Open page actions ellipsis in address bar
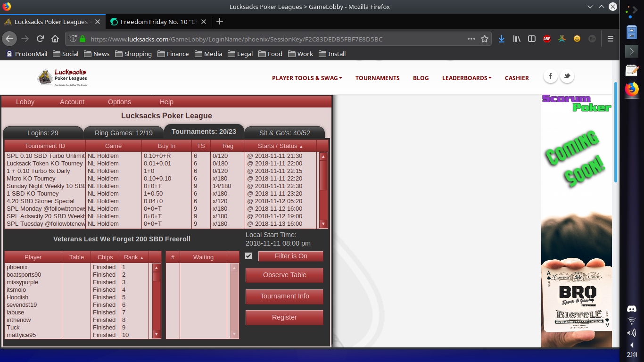 coord(471,39)
